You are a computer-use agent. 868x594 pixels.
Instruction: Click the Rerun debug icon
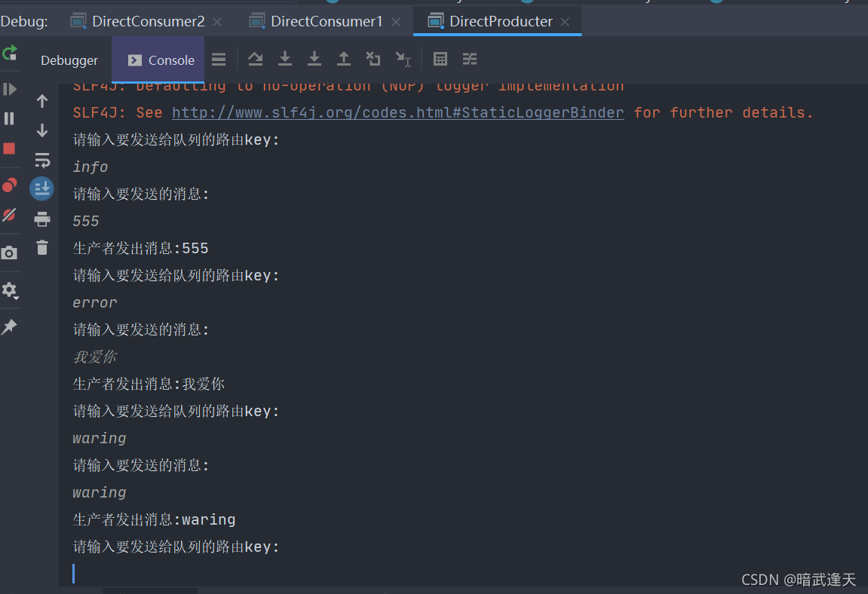click(9, 54)
